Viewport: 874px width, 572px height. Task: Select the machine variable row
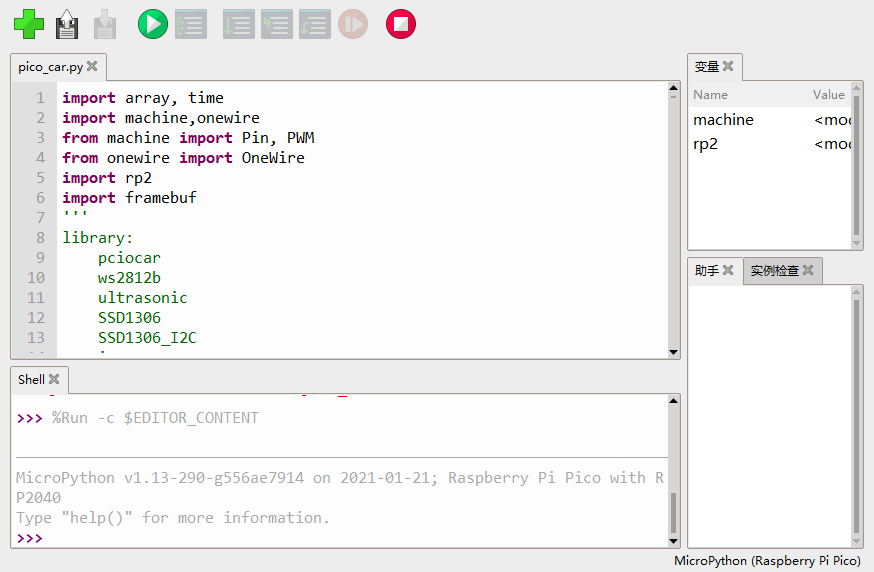coord(724,120)
